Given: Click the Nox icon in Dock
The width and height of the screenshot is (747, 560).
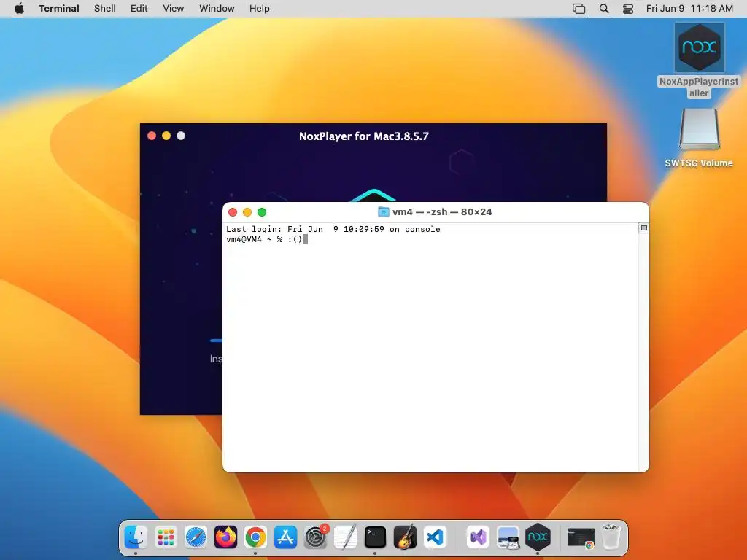Looking at the screenshot, I should [x=538, y=537].
